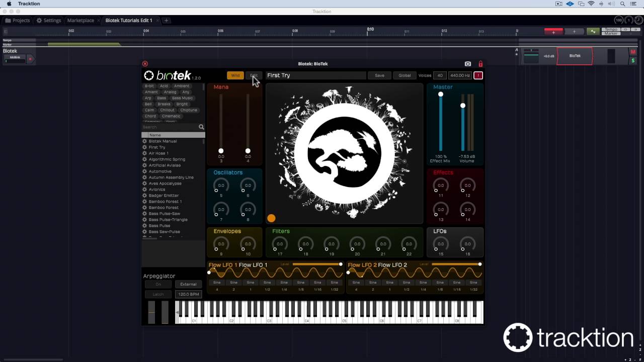The image size is (644, 362).
Task: Select the Cinematic tag
Action: [x=171, y=116]
